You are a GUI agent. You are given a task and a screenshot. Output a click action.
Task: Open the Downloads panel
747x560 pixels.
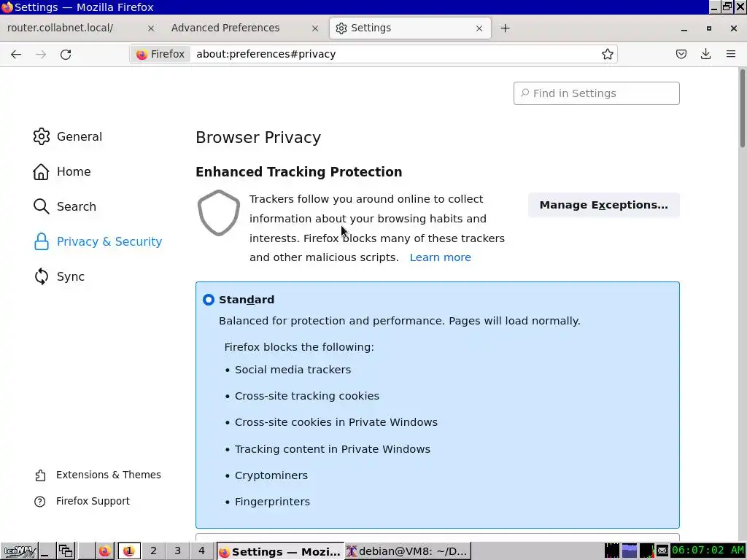(706, 54)
